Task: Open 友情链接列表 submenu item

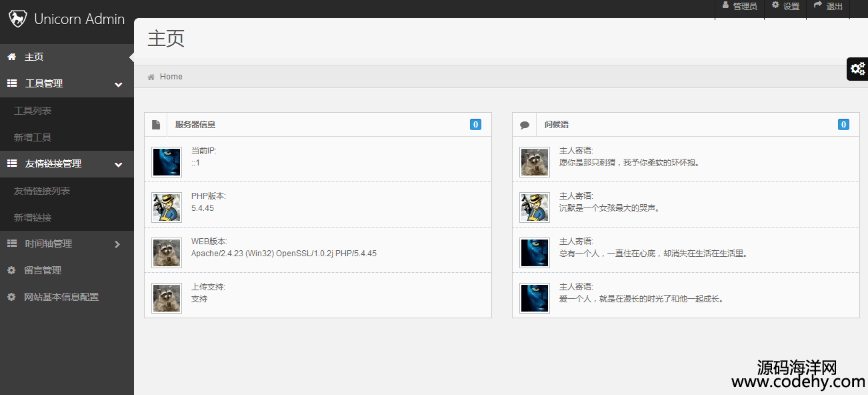Action: pyautogui.click(x=67, y=191)
